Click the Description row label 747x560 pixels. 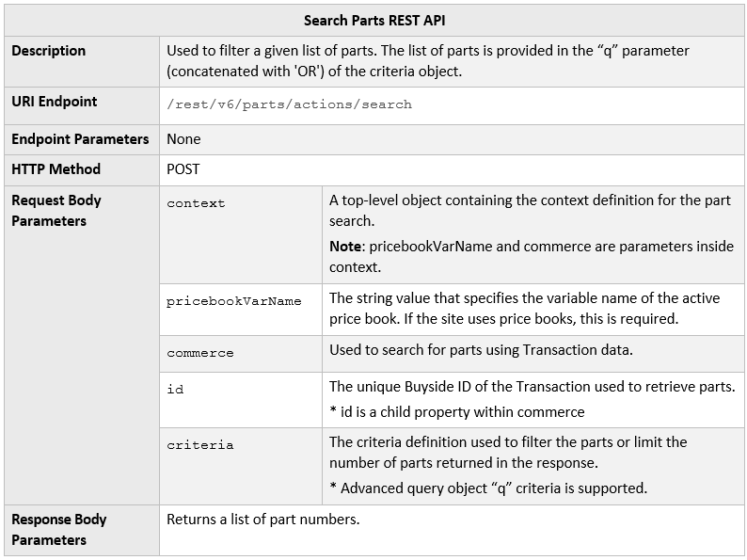(48, 51)
